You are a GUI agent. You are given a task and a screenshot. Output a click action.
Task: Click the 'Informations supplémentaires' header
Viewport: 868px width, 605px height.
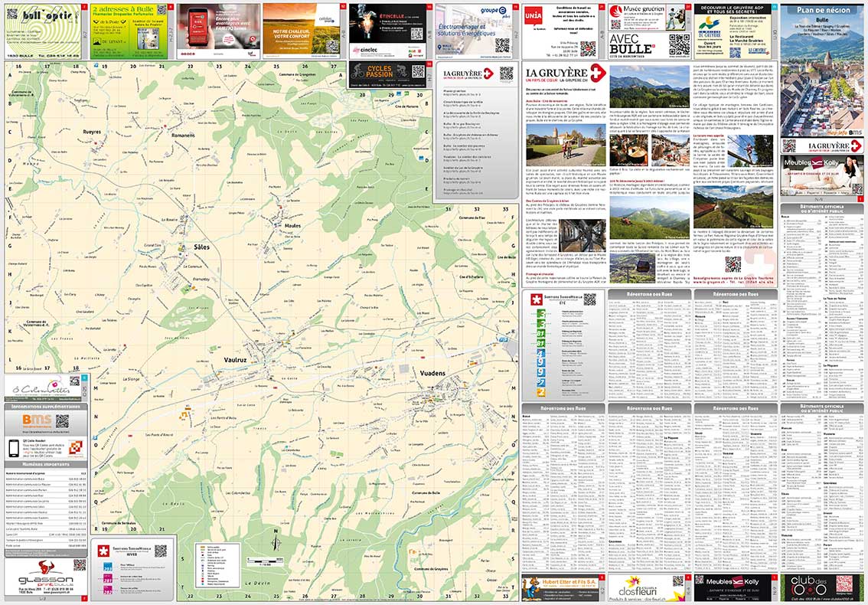tap(46, 406)
